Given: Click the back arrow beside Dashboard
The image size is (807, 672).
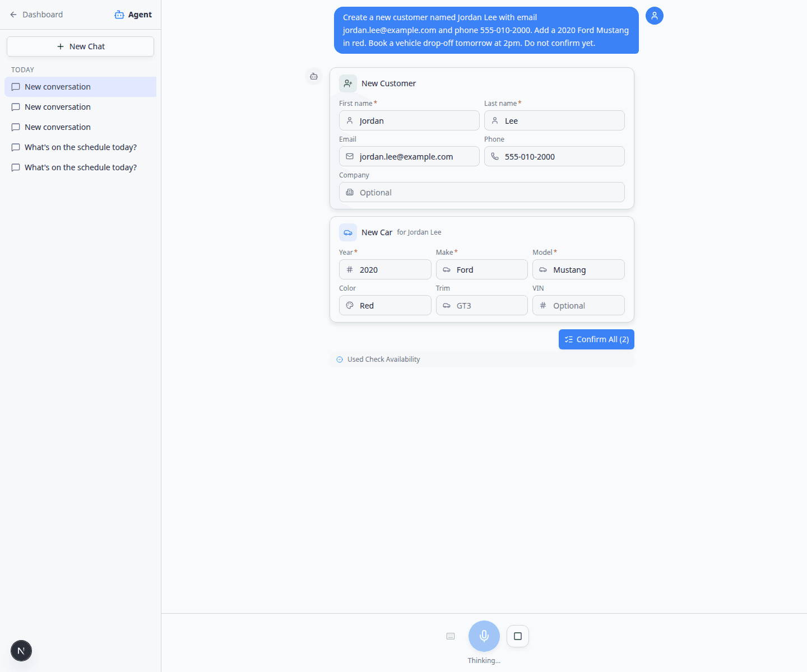Looking at the screenshot, I should [x=13, y=15].
